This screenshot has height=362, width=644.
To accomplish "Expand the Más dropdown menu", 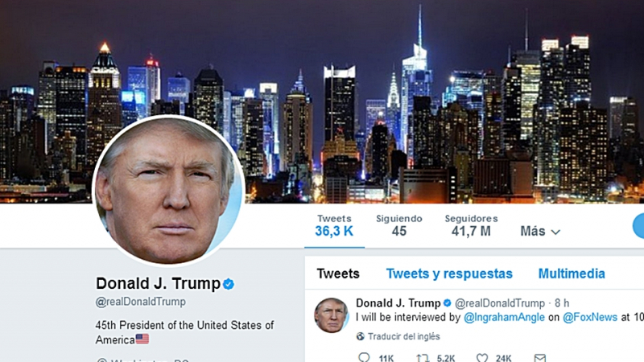I will click(540, 231).
